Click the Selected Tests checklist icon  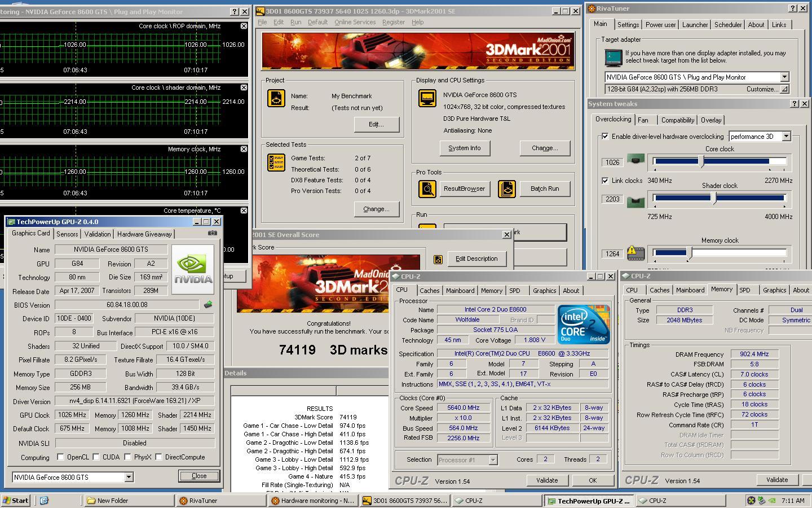[276, 163]
